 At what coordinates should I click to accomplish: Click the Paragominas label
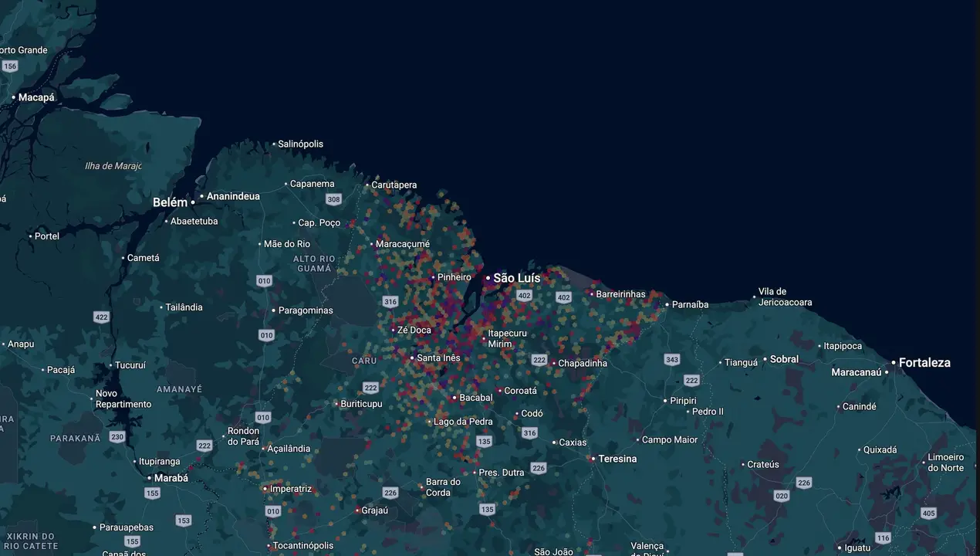coord(306,310)
